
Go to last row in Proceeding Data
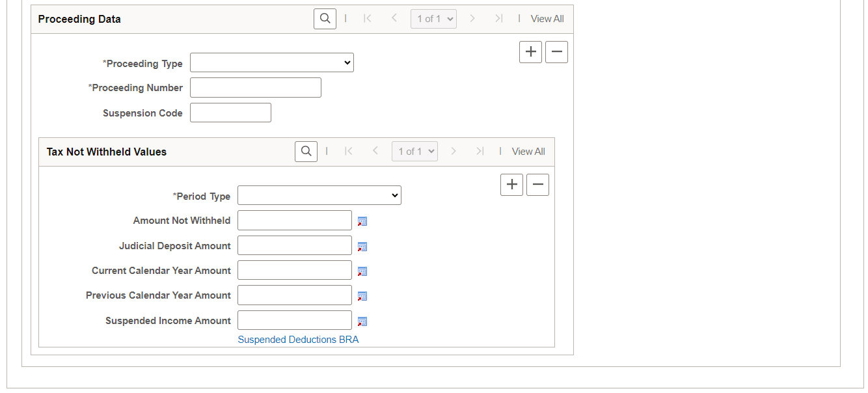pyautogui.click(x=499, y=19)
